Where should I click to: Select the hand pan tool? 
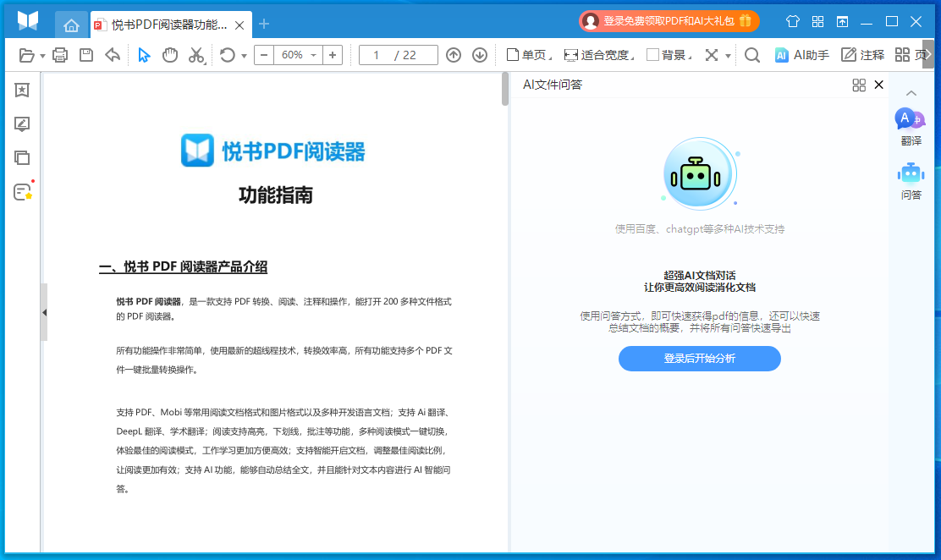[x=170, y=55]
